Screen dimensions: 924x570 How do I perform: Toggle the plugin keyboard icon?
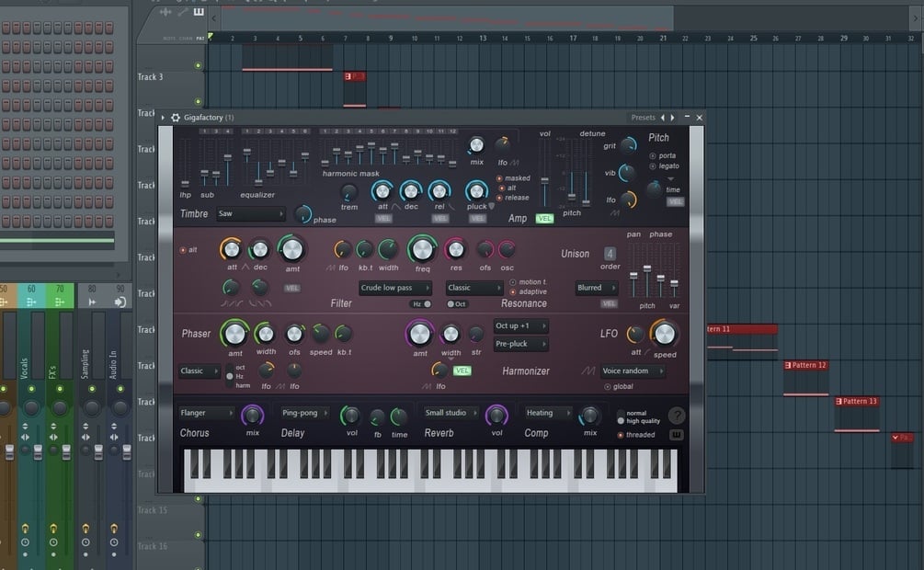677,435
